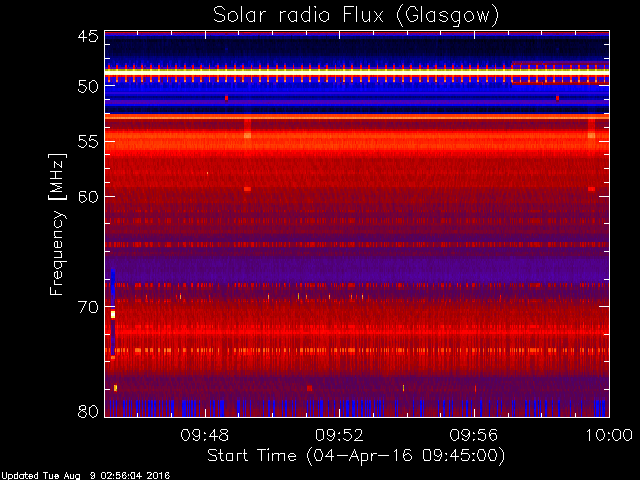The image size is (640, 480).
Task: Click the 'Updated Tue Aug 9 02:56:04 2016' timestamp
Action: pyautogui.click(x=86, y=476)
